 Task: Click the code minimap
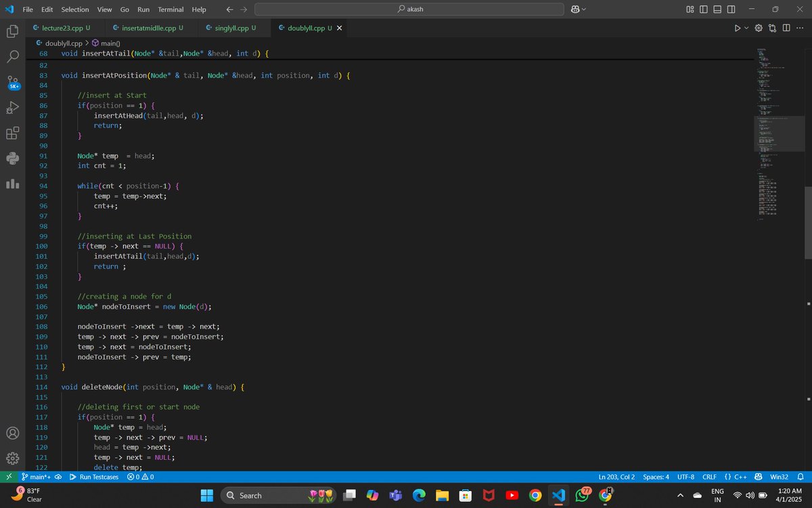coord(778,135)
